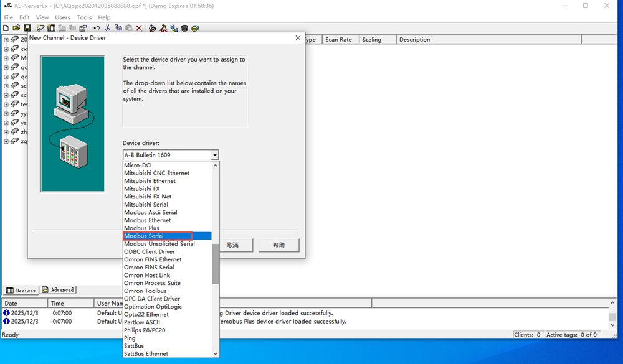
Task: Open the Tools menu
Action: coord(84,17)
